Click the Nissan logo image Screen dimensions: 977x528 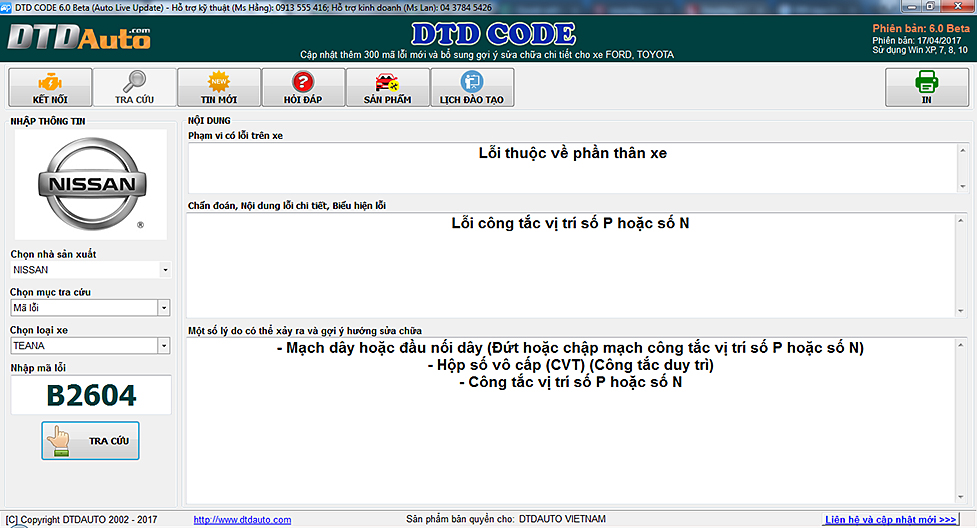[x=92, y=184]
